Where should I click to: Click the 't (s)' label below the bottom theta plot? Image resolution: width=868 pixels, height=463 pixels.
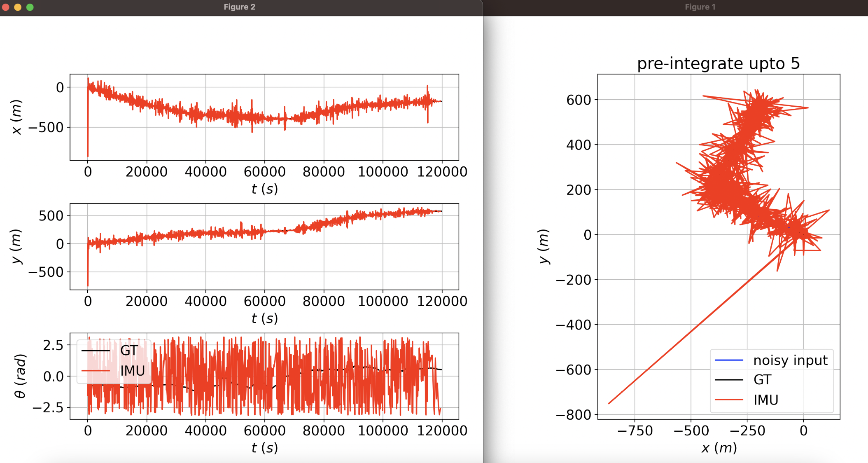[264, 448]
